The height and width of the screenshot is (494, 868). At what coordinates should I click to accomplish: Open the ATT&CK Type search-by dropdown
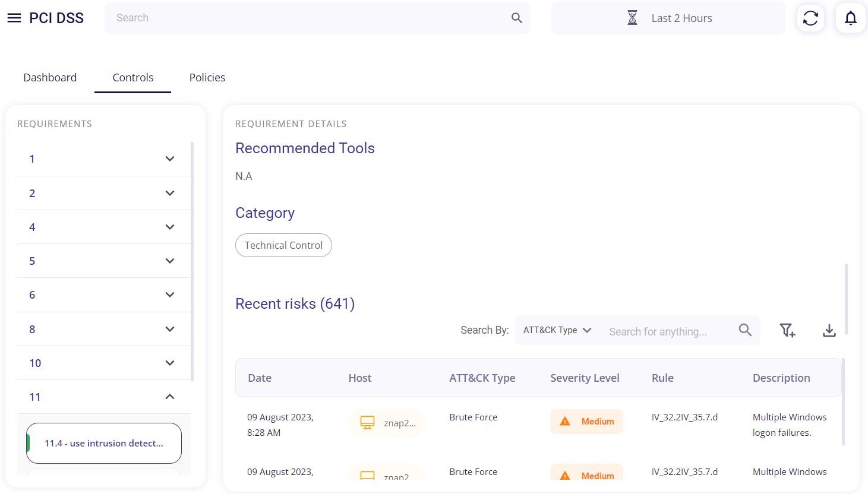tap(557, 330)
